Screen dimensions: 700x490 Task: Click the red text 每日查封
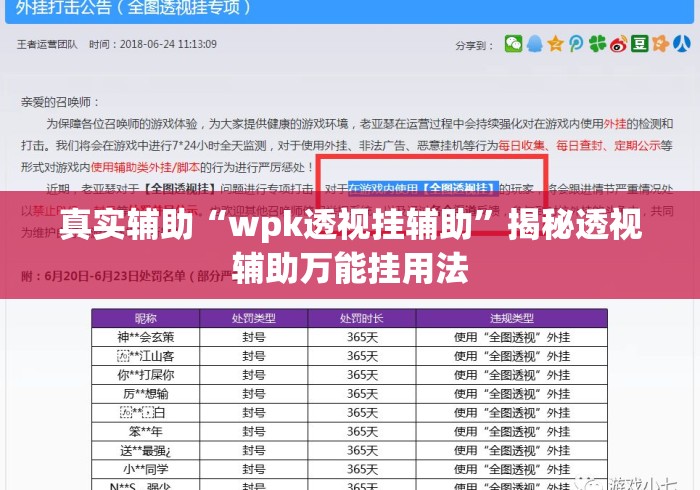[x=579, y=145]
